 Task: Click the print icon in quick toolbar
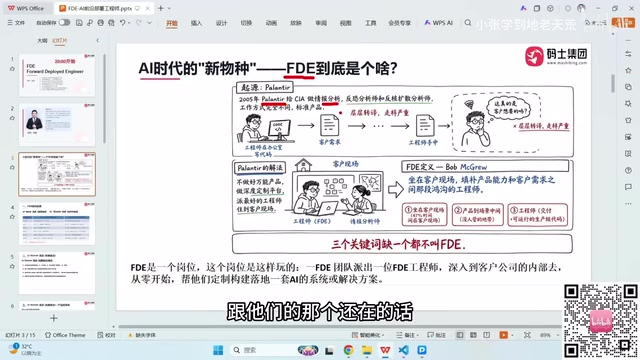pos(100,23)
